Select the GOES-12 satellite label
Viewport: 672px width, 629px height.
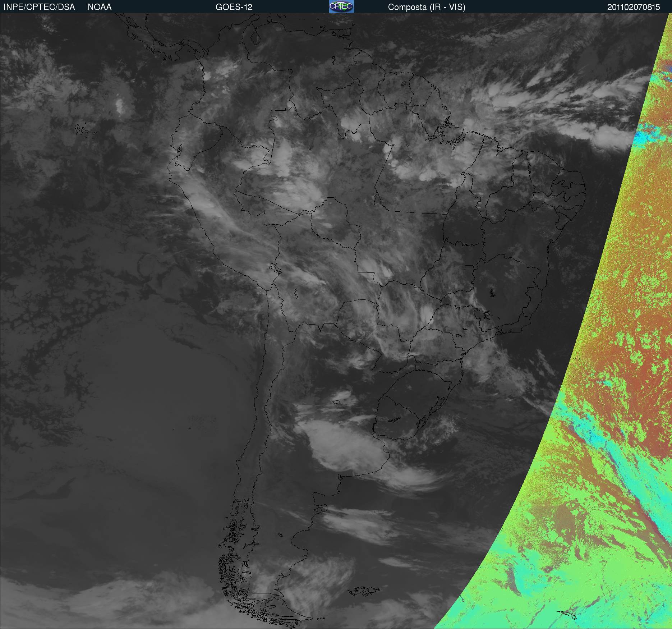point(234,7)
